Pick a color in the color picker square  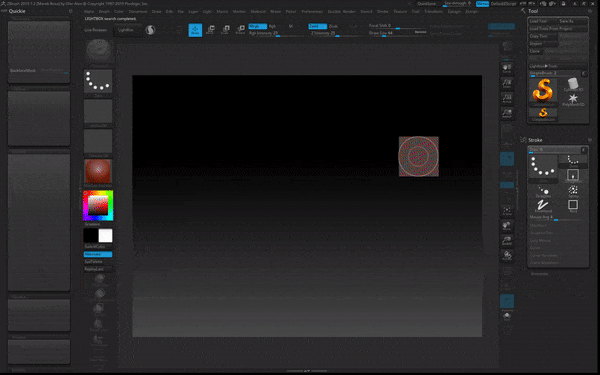pos(98,205)
